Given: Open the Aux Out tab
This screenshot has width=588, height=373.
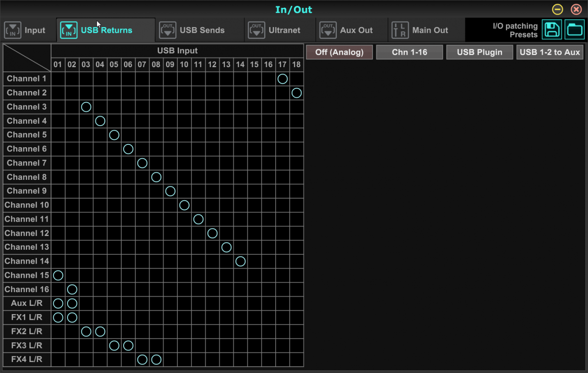Looking at the screenshot, I should tap(352, 30).
